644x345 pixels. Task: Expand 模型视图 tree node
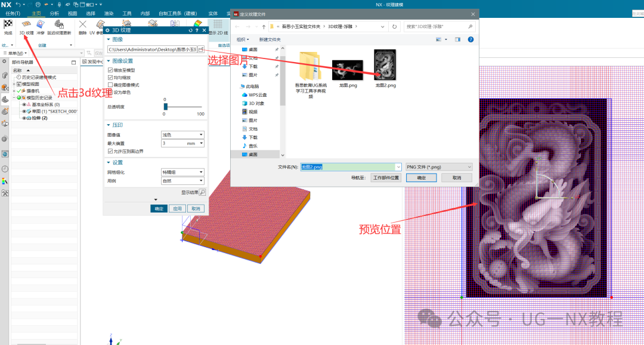14,84
